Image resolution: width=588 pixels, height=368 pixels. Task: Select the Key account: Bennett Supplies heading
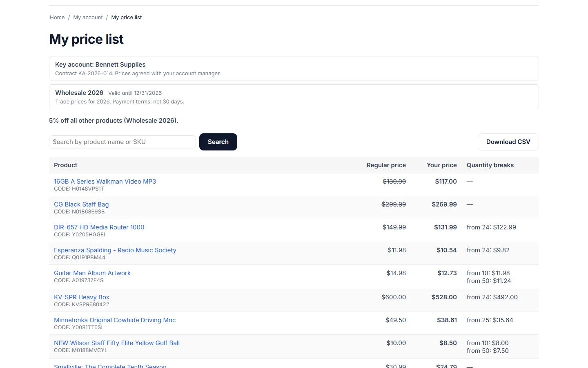coord(100,65)
